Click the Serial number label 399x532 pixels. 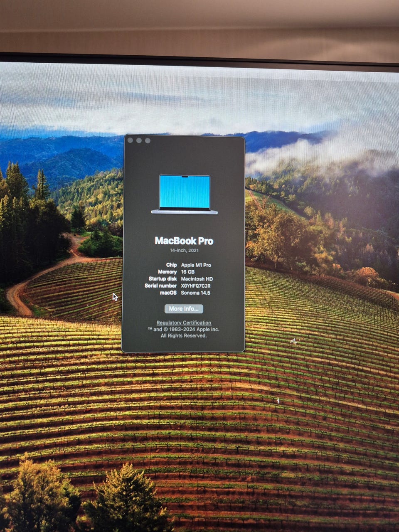pos(160,286)
